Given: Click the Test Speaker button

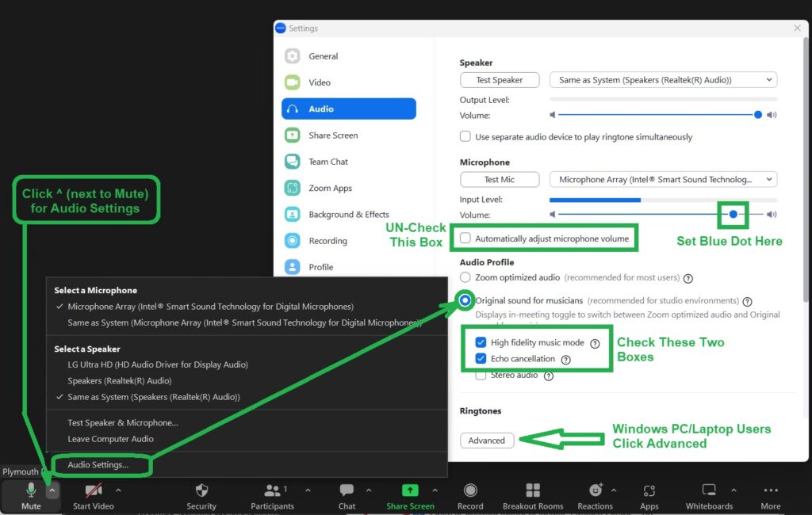Looking at the screenshot, I should [x=500, y=80].
